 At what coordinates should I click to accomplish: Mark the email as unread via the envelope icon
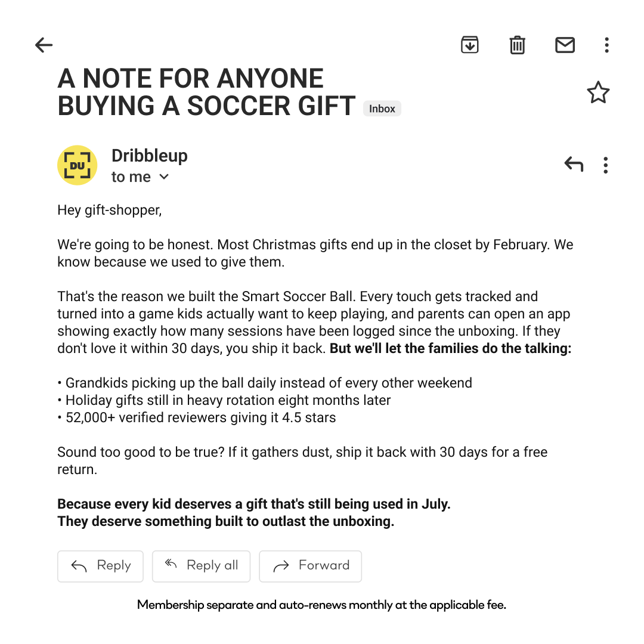(565, 45)
